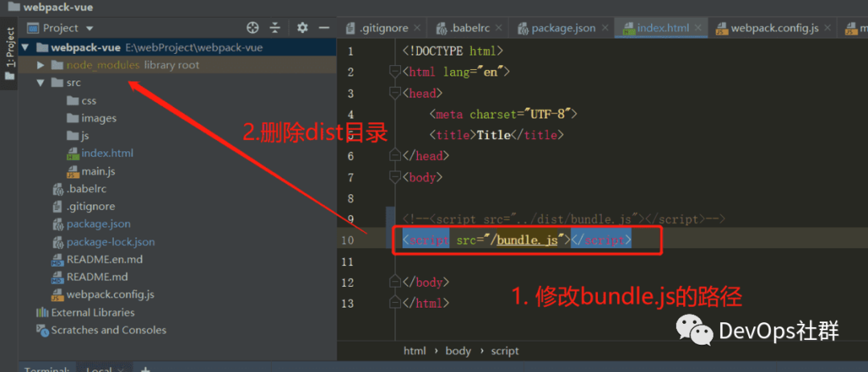Close the package.json tab
This screenshot has width=868, height=372.
[604, 27]
